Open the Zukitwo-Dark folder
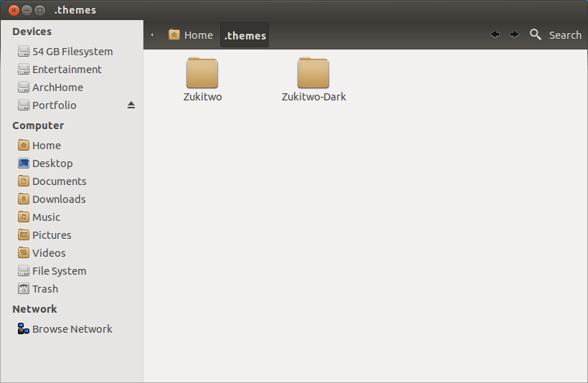 tap(313, 73)
